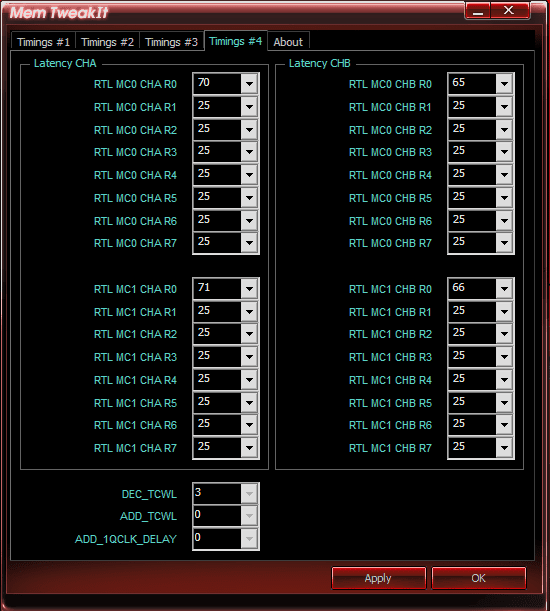Screen dimensions: 550x611
Task: Open the RTL MC1 CHB R6 dropdown
Action: [x=504, y=425]
